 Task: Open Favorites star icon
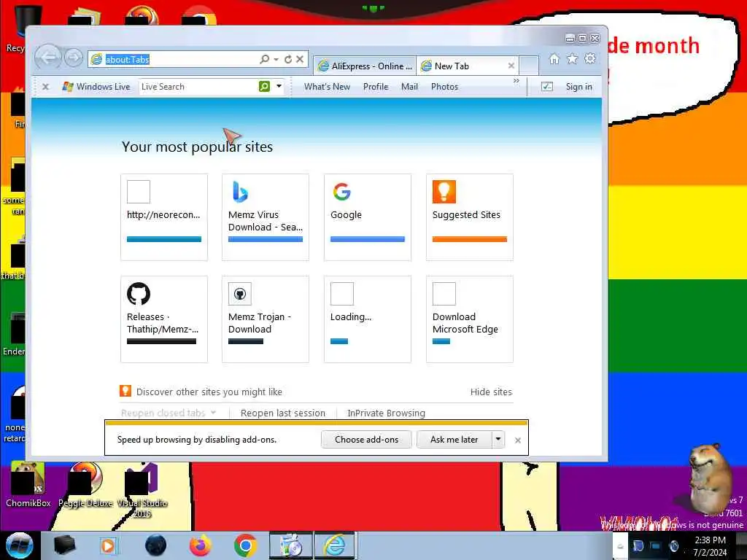pyautogui.click(x=572, y=59)
